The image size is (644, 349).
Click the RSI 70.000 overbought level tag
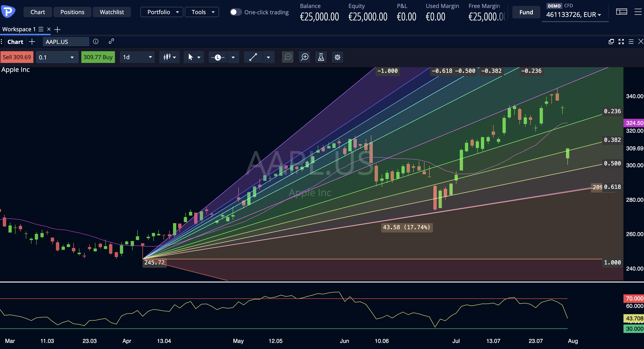tap(634, 299)
